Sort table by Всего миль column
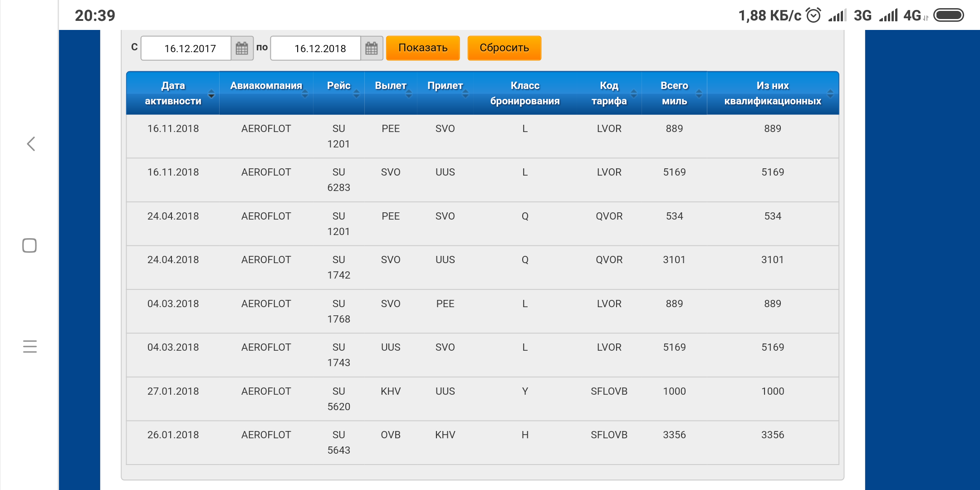 tap(674, 93)
